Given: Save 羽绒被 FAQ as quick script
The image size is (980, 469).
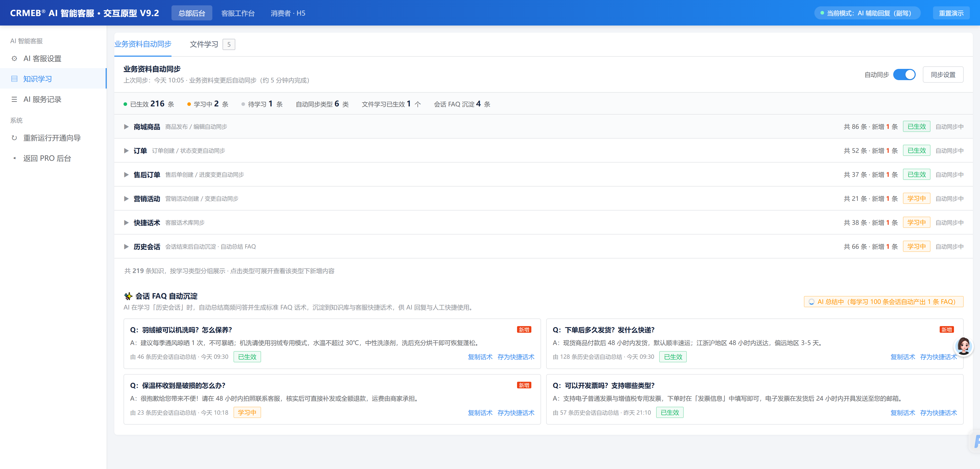Looking at the screenshot, I should point(516,357).
